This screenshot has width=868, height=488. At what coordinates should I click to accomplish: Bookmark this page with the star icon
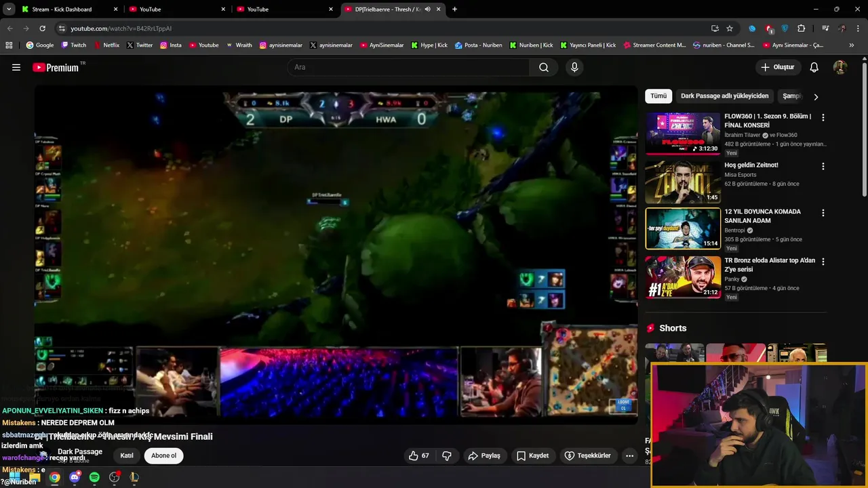[730, 28]
